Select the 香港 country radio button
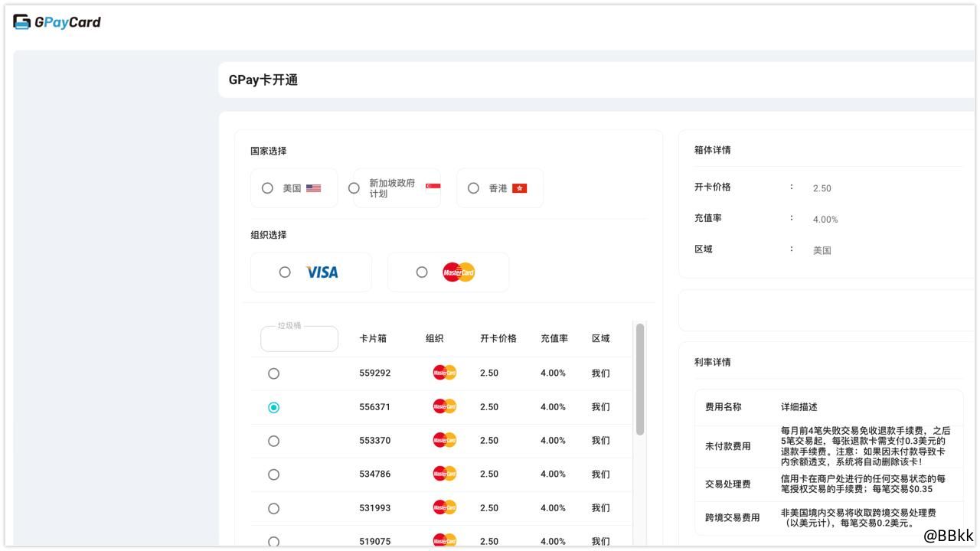The width and height of the screenshot is (980, 551). (x=473, y=188)
